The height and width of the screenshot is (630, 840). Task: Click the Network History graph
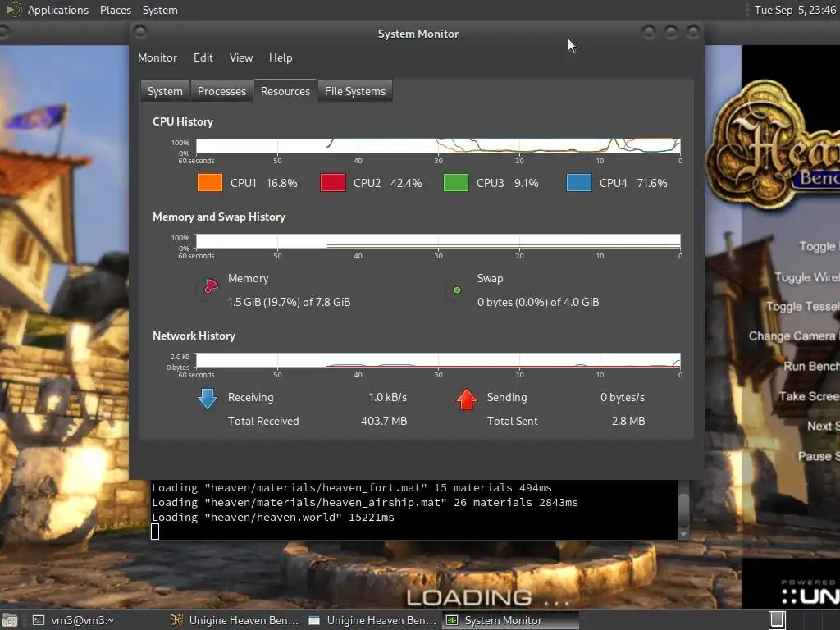(438, 360)
